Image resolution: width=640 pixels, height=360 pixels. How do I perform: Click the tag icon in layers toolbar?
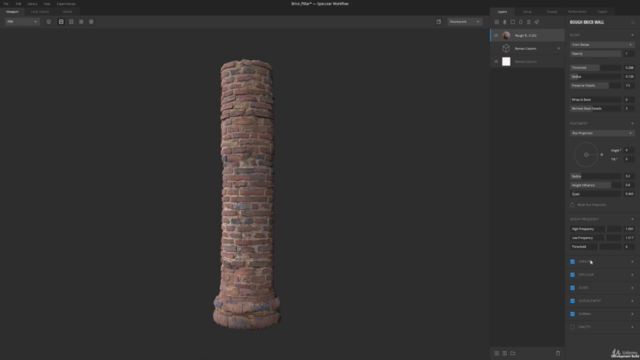[x=537, y=22]
